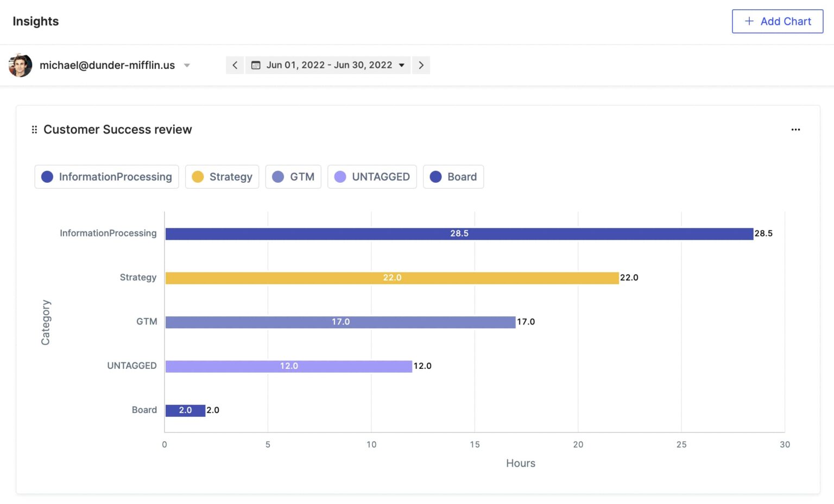Click the yellow Strategy 22.0 bar

[392, 278]
